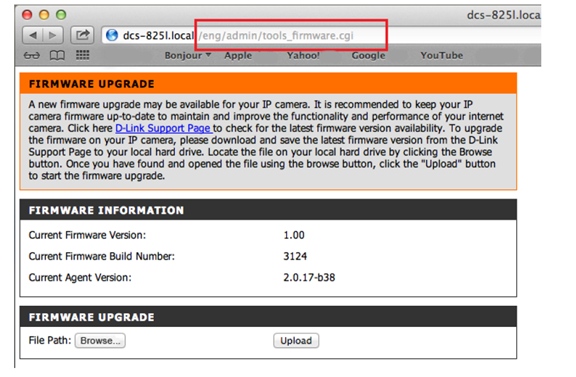Go back with Safari's back arrow
This screenshot has width=576, height=377.
[33, 35]
